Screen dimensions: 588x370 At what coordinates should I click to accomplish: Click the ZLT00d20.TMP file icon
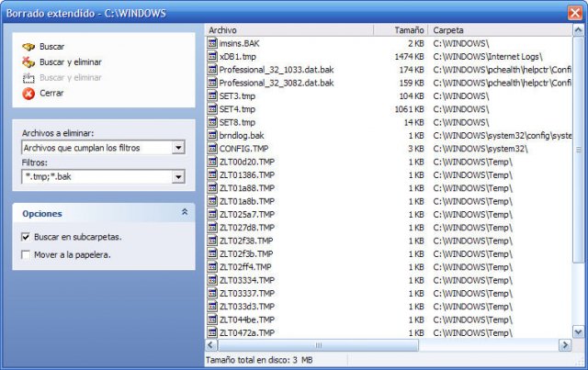[x=212, y=162]
